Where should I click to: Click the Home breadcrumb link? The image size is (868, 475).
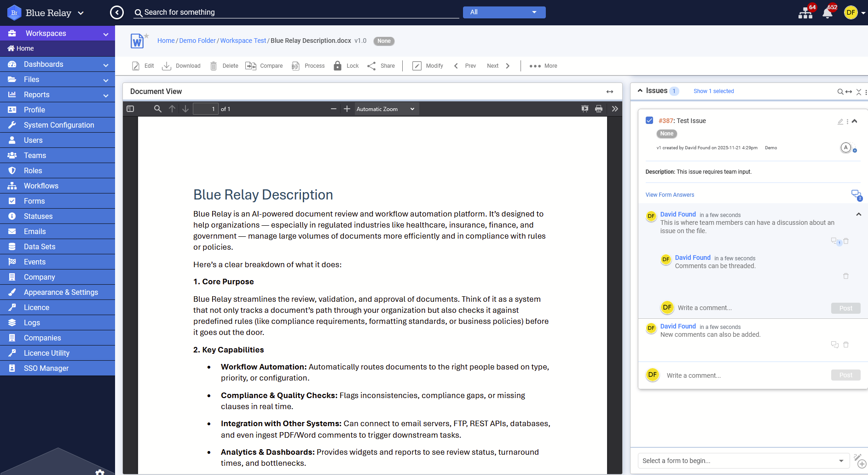point(166,41)
